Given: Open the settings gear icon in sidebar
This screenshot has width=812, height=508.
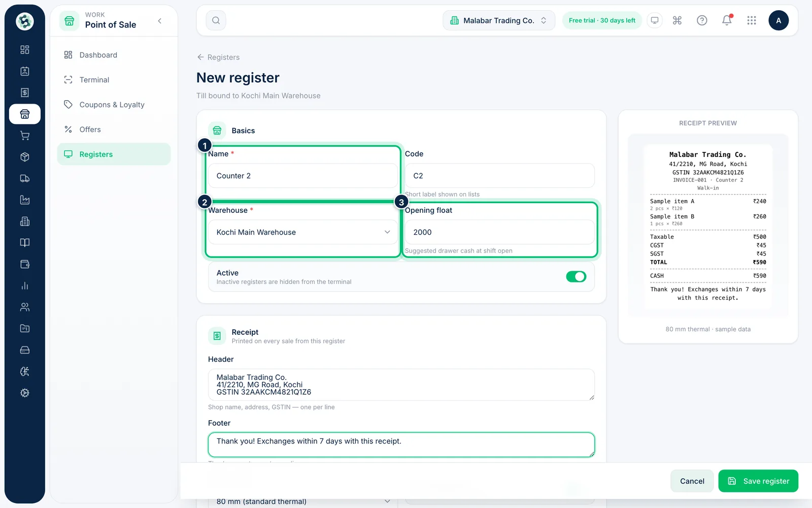Looking at the screenshot, I should [x=24, y=393].
